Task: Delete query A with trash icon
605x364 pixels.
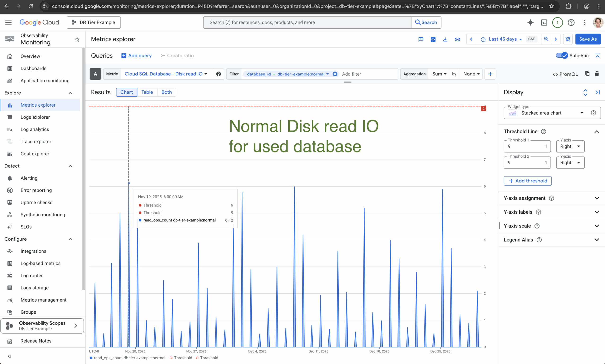Action: click(x=597, y=74)
